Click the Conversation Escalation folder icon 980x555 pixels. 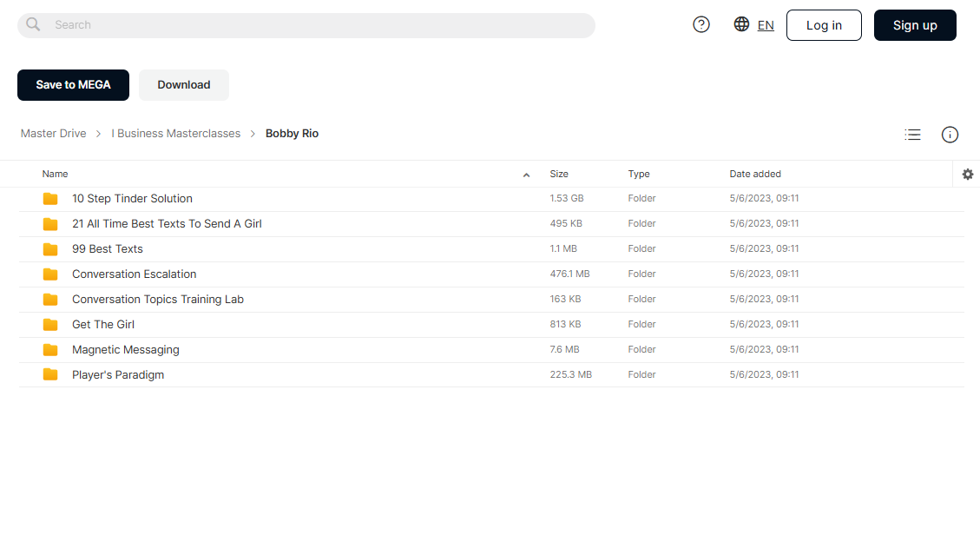pos(50,274)
